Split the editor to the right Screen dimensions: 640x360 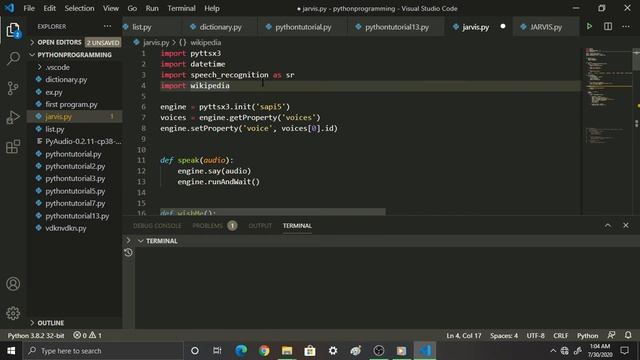click(608, 27)
